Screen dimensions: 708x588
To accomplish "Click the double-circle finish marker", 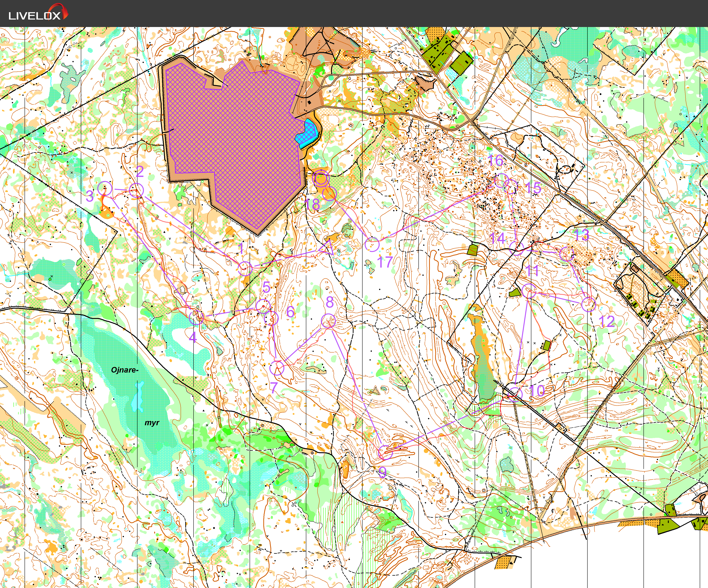I will coord(321,179).
